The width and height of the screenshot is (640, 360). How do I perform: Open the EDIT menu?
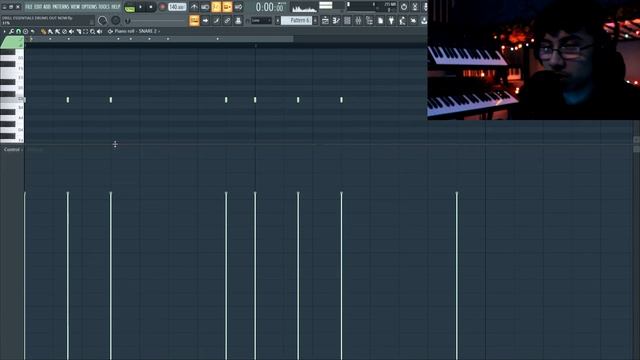(38, 7)
